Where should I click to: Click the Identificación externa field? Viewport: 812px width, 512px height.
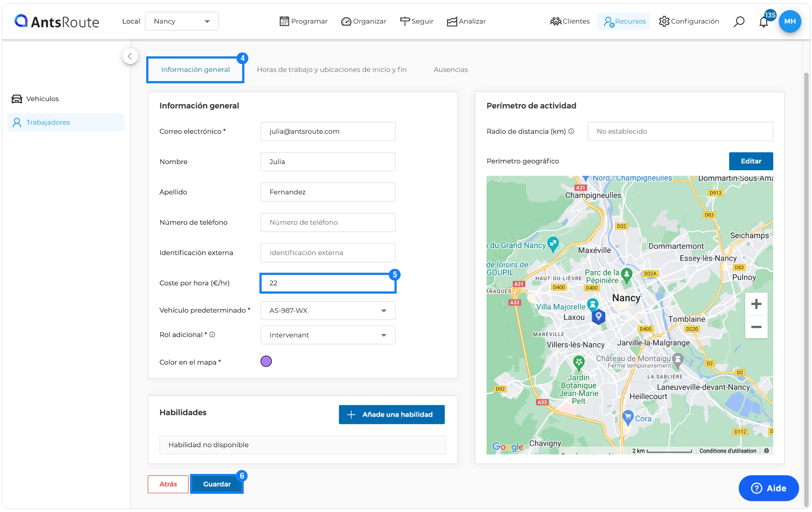(328, 253)
